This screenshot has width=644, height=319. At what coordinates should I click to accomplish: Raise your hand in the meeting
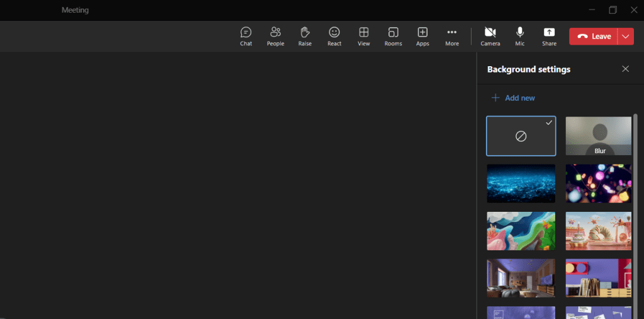[305, 36]
